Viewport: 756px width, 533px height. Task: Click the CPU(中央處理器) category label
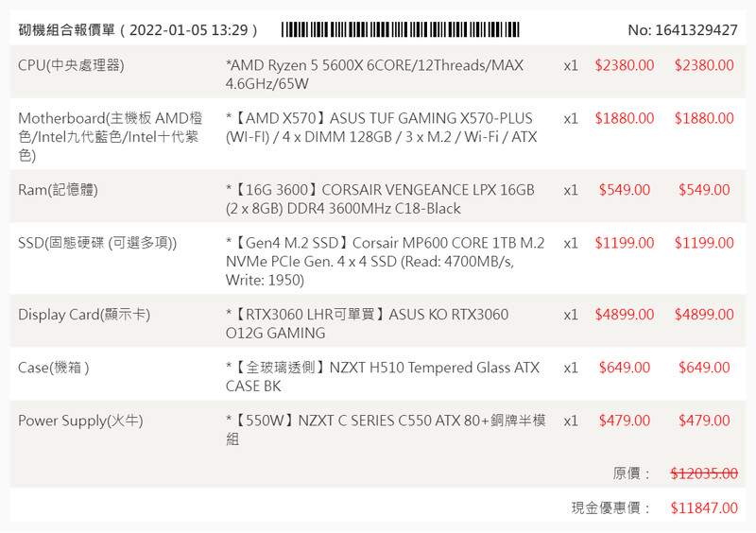pos(71,65)
